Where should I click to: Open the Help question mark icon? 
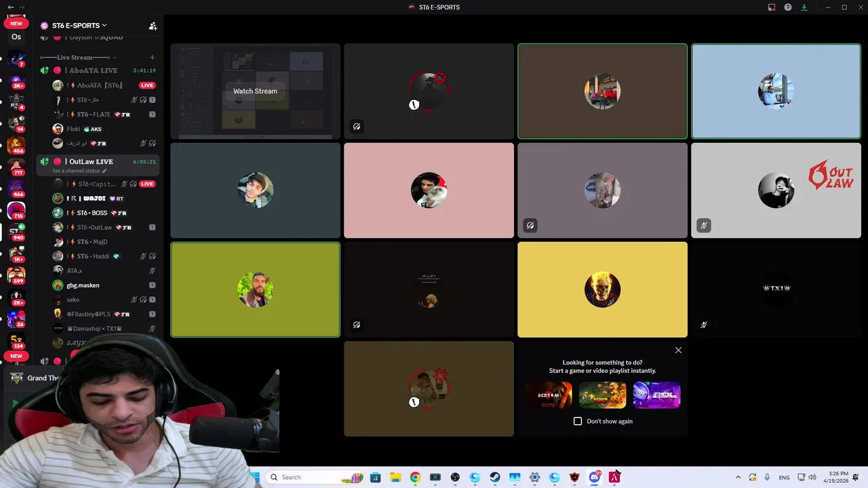coord(788,7)
